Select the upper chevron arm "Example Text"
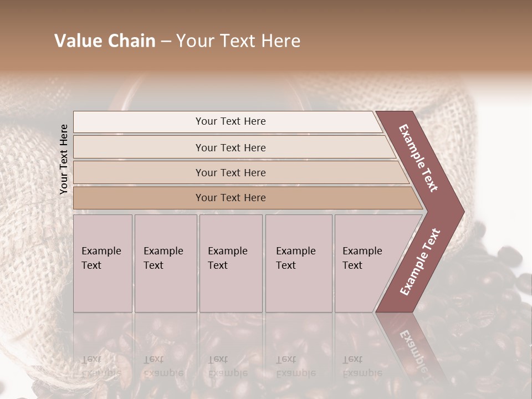Screen dimensions: 532x399 pos(419,157)
